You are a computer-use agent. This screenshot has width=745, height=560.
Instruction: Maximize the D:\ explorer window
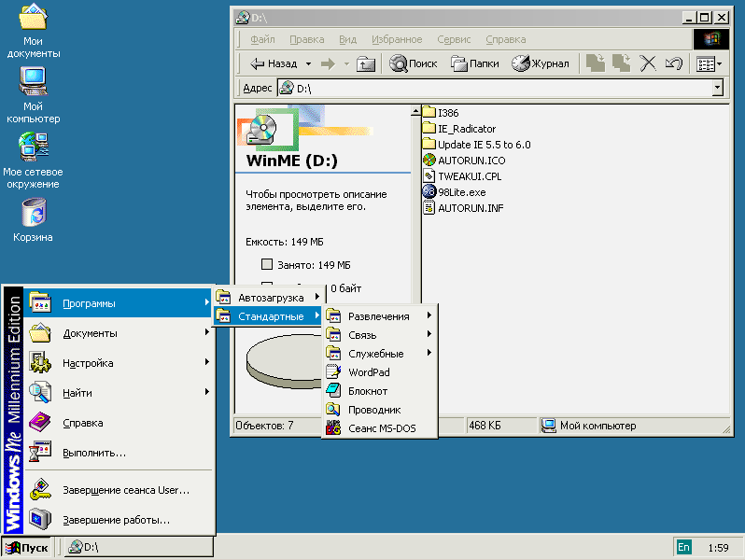coord(705,18)
